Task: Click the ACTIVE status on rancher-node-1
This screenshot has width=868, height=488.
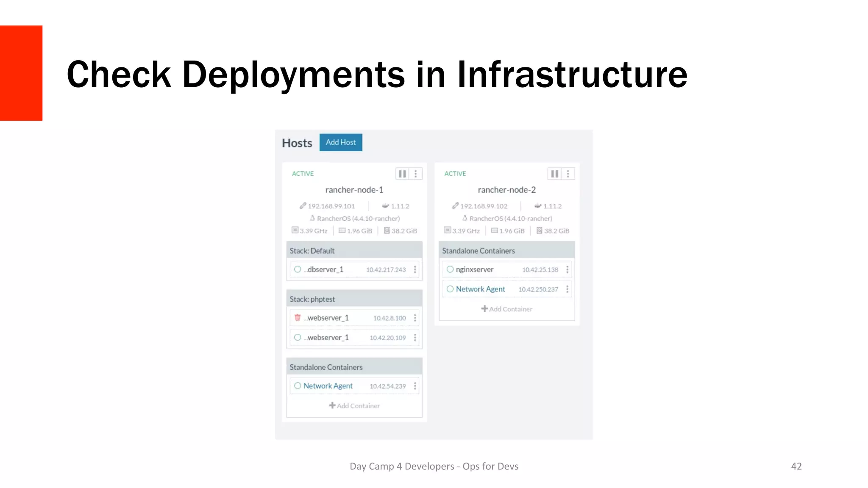Action: tap(303, 174)
